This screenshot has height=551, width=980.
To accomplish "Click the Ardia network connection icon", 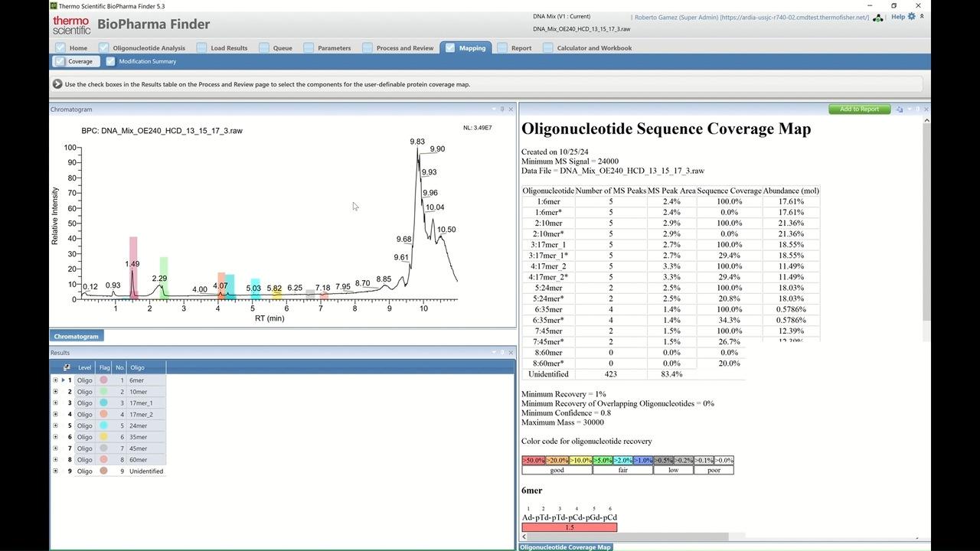I will [x=878, y=18].
